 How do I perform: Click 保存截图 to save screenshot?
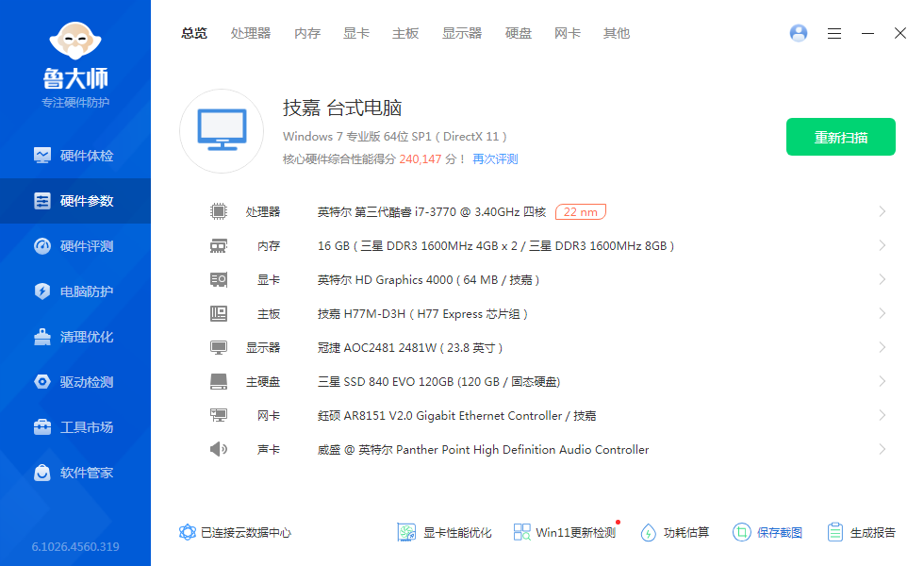[x=767, y=532]
